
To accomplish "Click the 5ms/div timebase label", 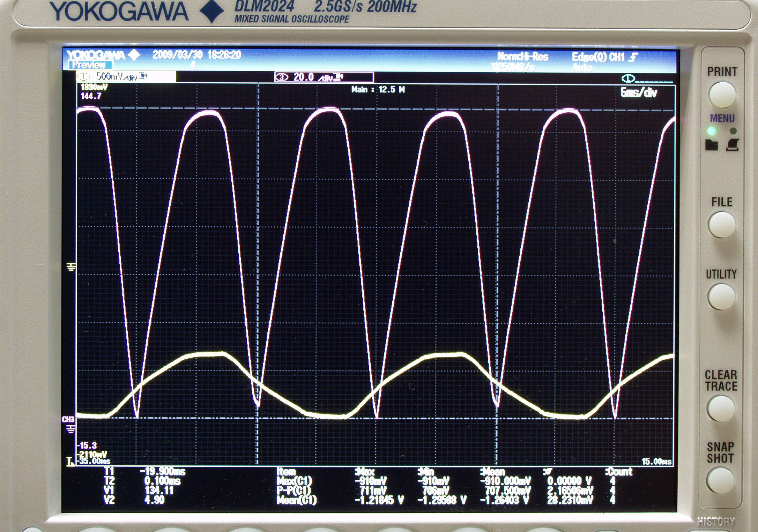I will pos(638,93).
